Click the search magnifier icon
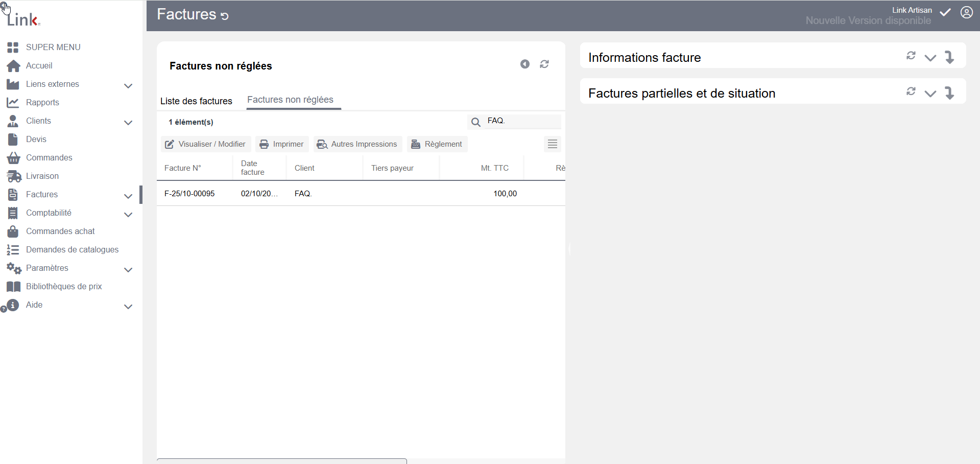This screenshot has width=980, height=464. (476, 122)
